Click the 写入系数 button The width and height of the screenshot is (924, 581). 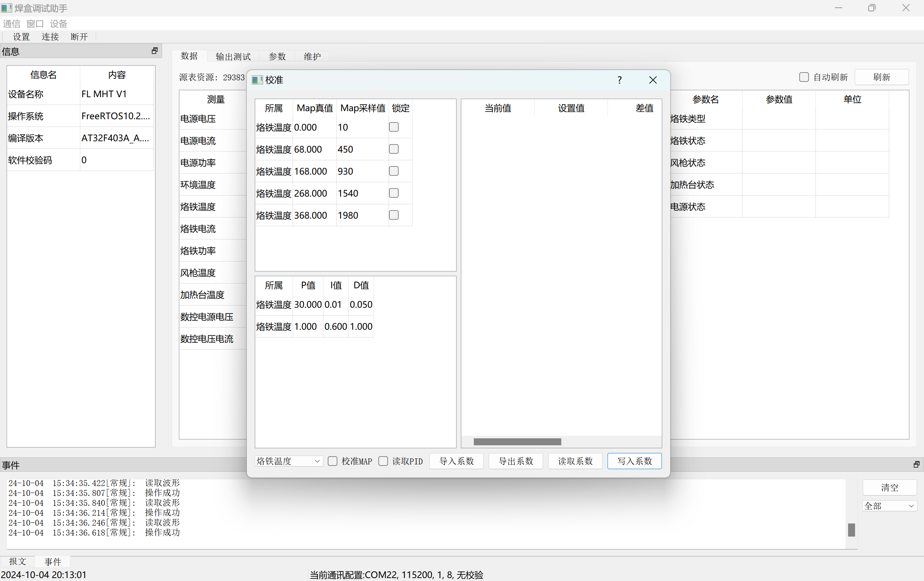[x=635, y=461]
